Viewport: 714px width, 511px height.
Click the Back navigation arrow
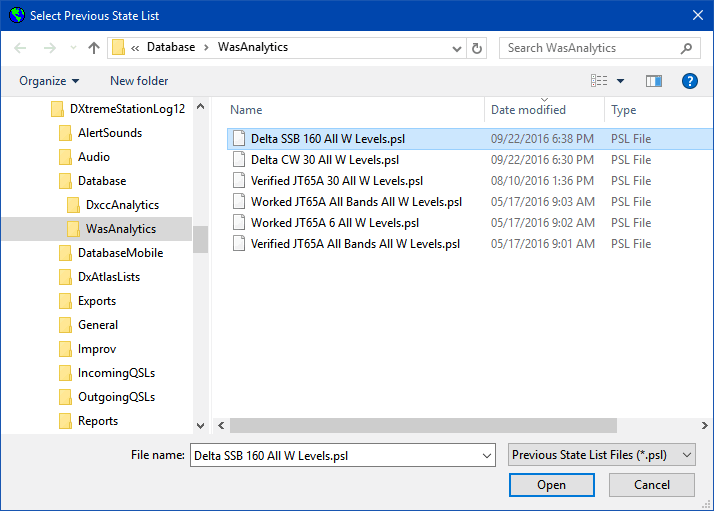(x=20, y=48)
